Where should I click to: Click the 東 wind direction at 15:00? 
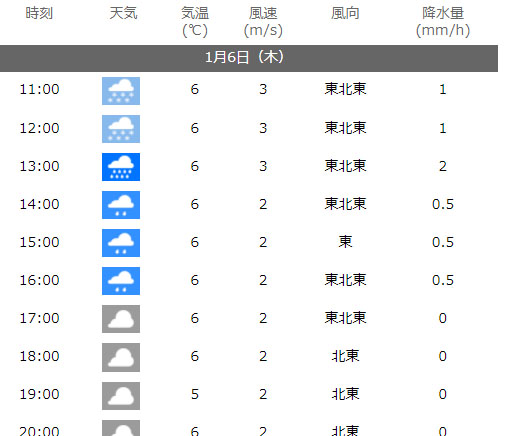click(345, 242)
